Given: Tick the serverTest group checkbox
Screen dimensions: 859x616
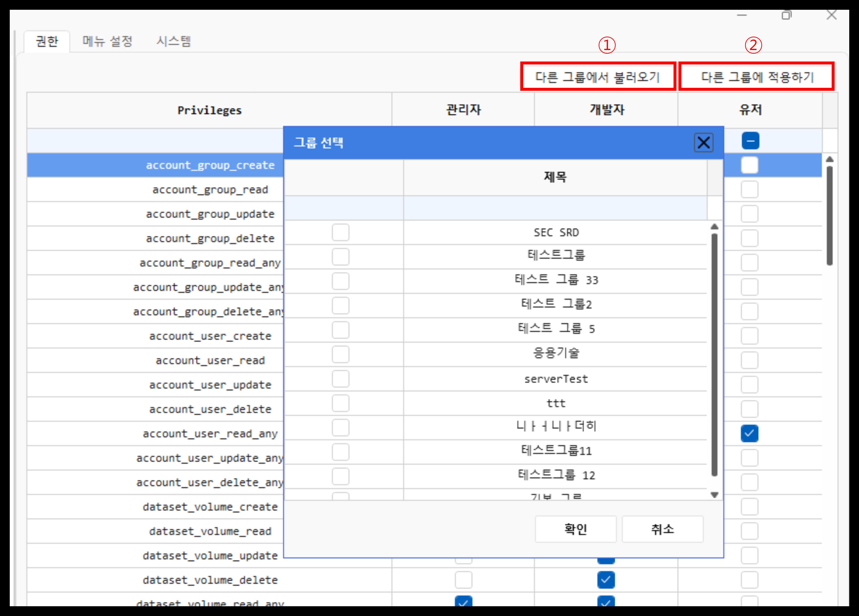Looking at the screenshot, I should tap(340, 379).
